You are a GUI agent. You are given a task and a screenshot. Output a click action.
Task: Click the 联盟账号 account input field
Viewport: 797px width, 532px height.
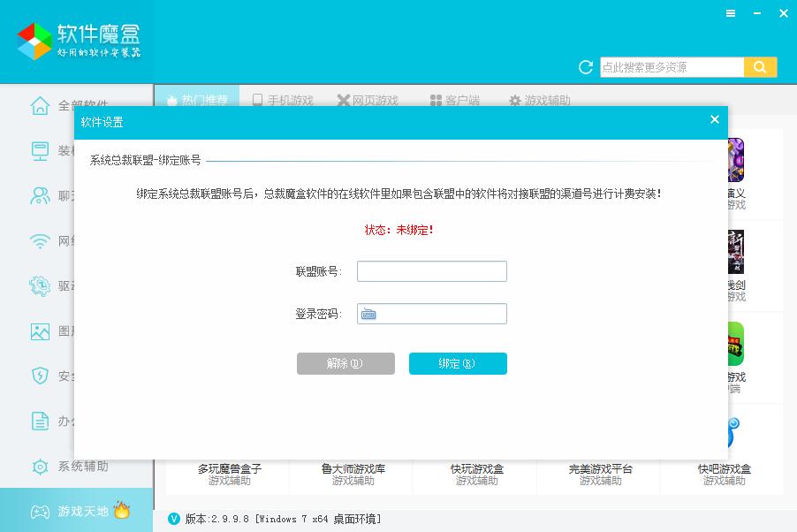pos(431,271)
